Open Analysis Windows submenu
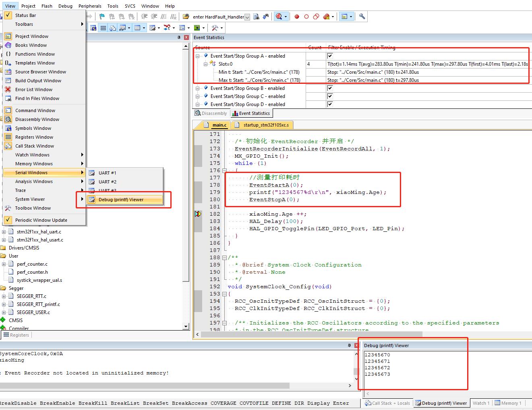The width and height of the screenshot is (532, 410). pos(44,181)
